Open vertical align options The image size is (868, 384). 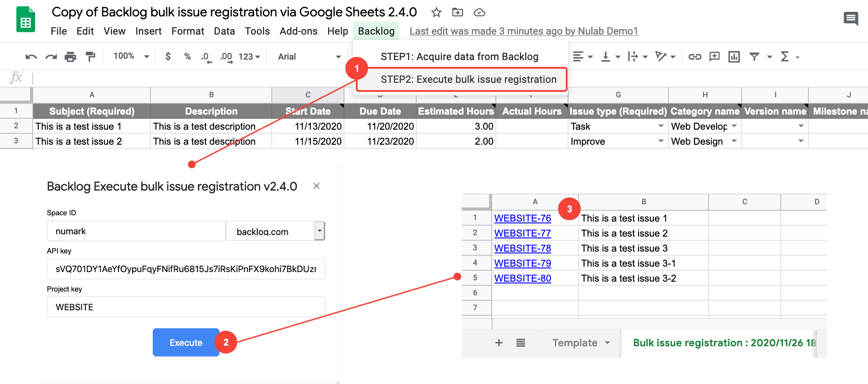[610, 57]
